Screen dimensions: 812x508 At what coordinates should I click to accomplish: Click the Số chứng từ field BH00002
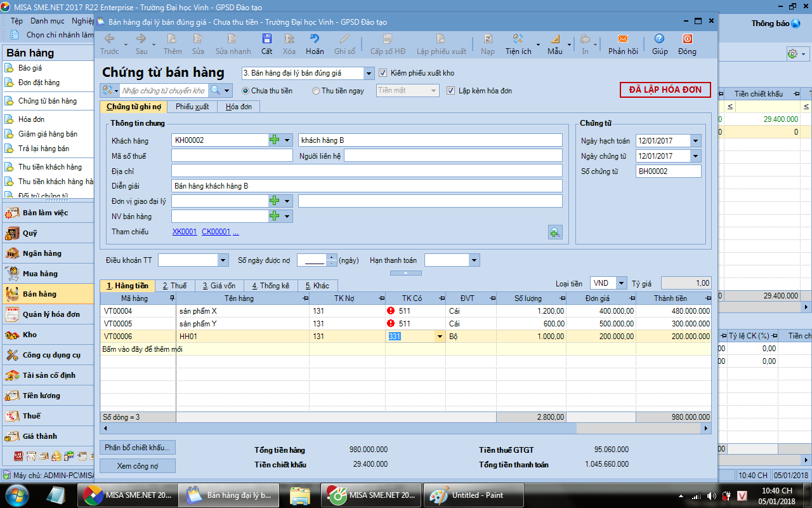[669, 171]
